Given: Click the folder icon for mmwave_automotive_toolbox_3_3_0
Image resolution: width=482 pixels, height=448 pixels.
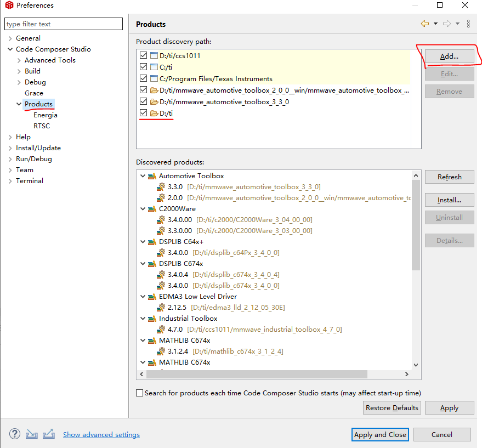Looking at the screenshot, I should click(x=154, y=101).
